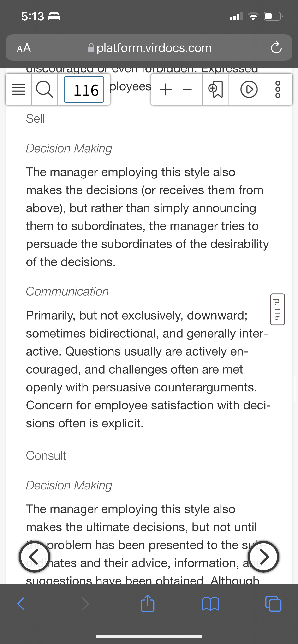Start read-aloud with the play icon
Viewport: 298px width, 644px height.
tap(249, 90)
